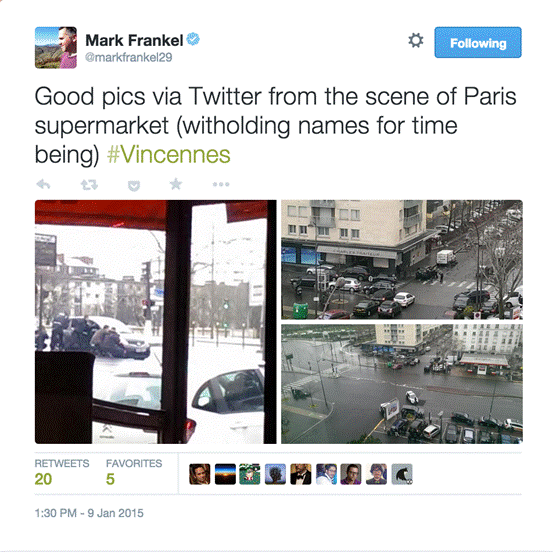Open the 1:30 PM - 9 Jan 2015 timestamp

[89, 513]
